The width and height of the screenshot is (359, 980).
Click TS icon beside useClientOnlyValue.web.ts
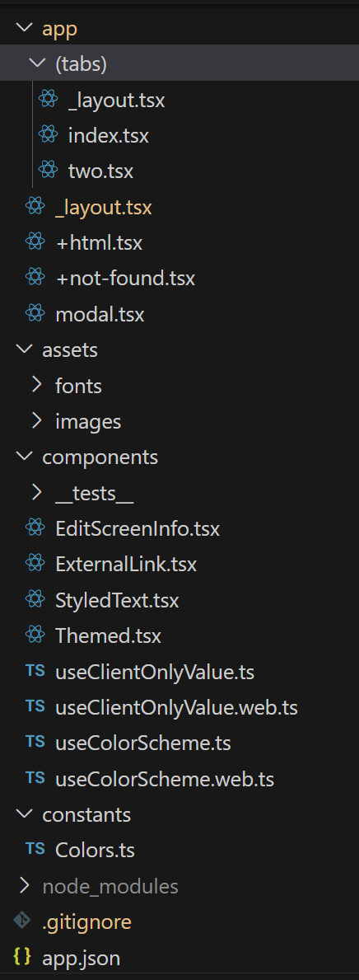(x=35, y=707)
